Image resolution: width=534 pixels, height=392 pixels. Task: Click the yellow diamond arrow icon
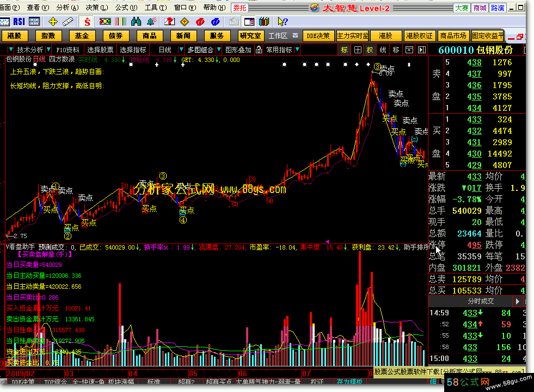185,22
